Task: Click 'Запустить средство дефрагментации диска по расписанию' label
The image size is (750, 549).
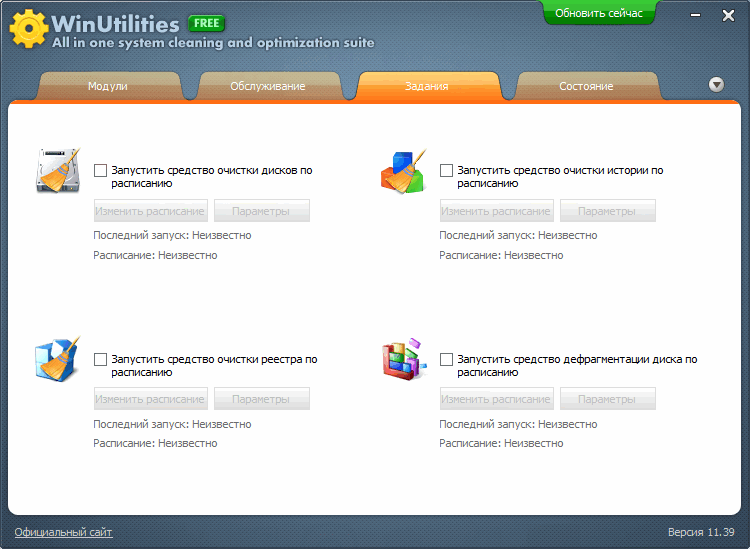Action: click(x=577, y=366)
